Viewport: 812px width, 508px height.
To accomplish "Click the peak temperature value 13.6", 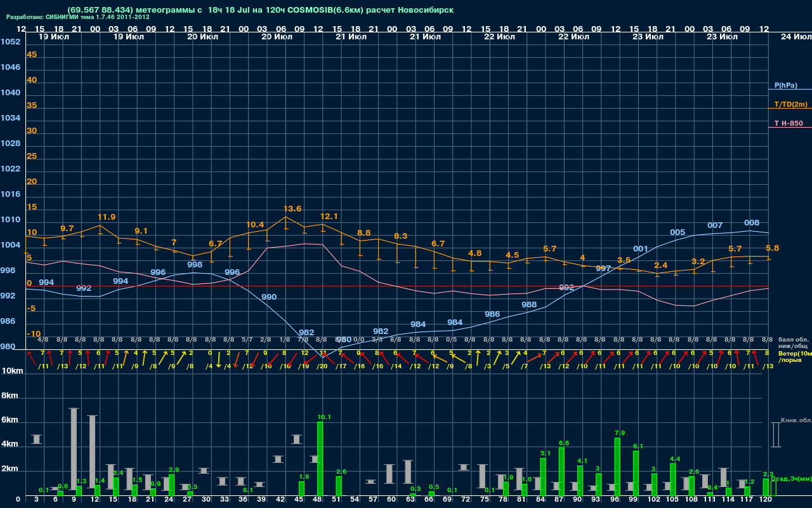I will pyautogui.click(x=292, y=208).
